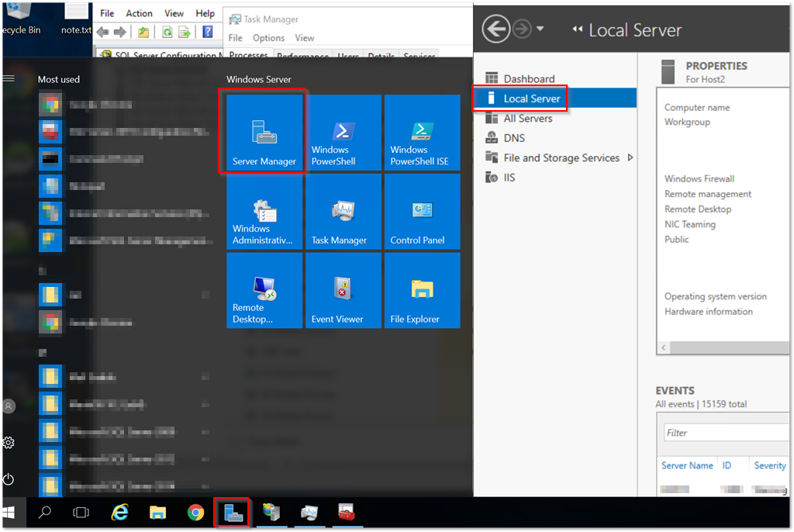The width and height of the screenshot is (794, 532).
Task: Open the Control Panel tile
Action: (x=422, y=212)
